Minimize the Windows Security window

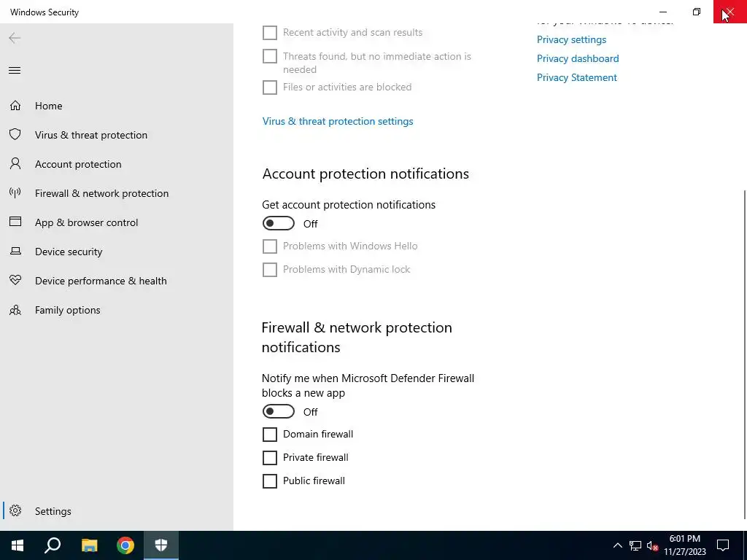pyautogui.click(x=663, y=12)
